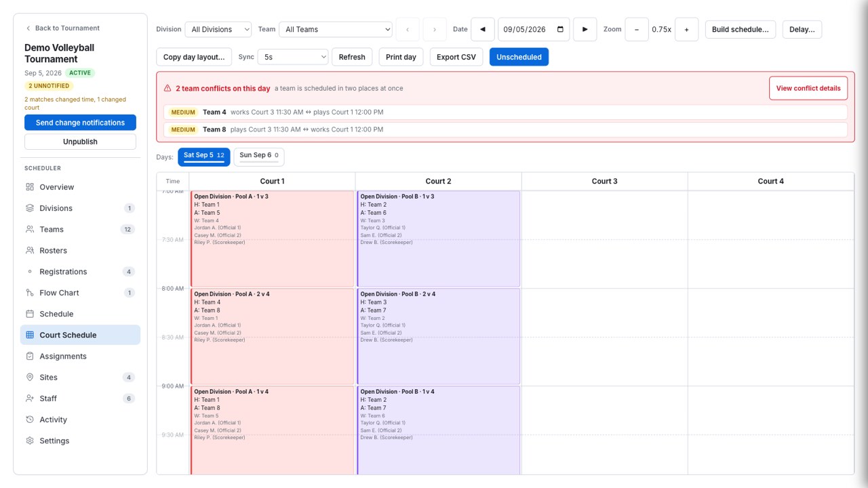This screenshot has width=868, height=488.
Task: Open the Team filter dropdown
Action: pos(336,29)
